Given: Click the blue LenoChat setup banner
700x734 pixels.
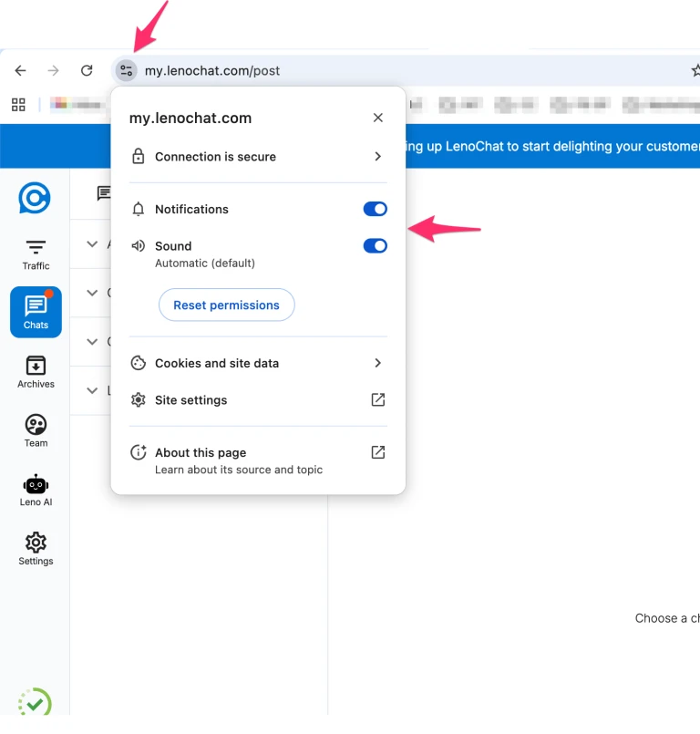Looking at the screenshot, I should [552, 146].
